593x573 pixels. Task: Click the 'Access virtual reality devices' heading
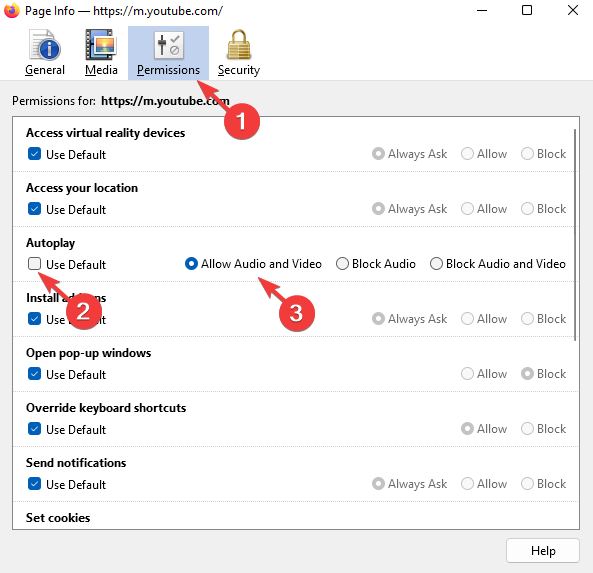(x=106, y=133)
